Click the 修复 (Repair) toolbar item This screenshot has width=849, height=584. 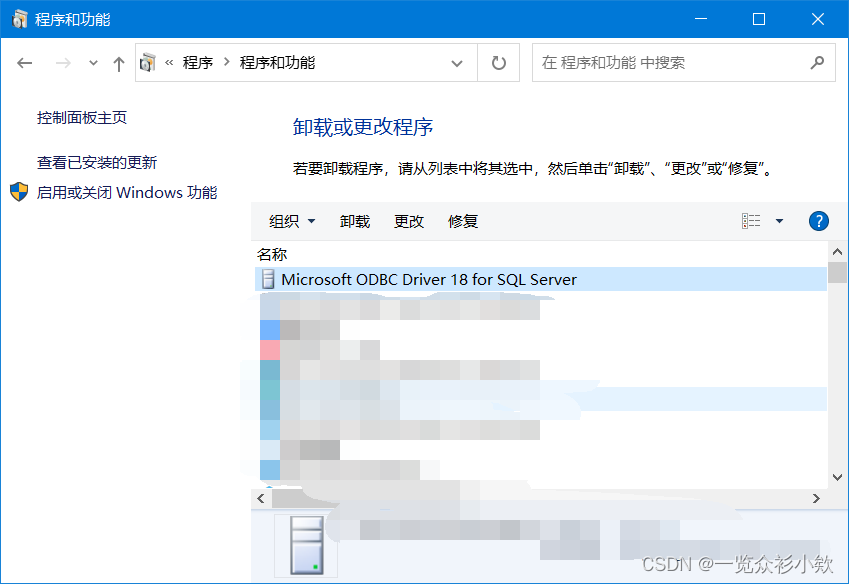pos(462,221)
